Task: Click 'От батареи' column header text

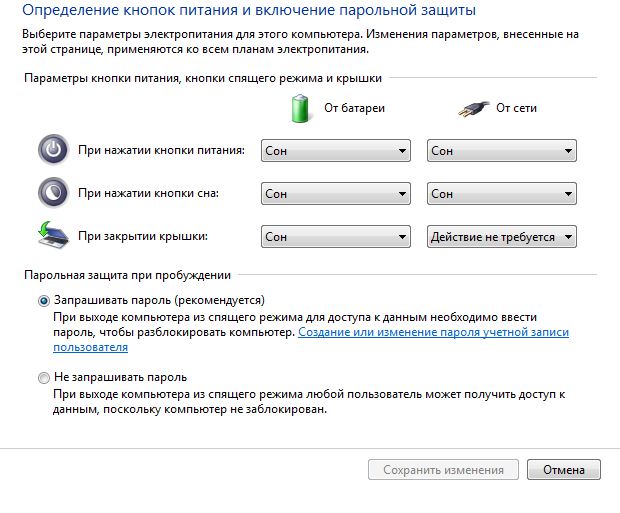Action: click(354, 107)
